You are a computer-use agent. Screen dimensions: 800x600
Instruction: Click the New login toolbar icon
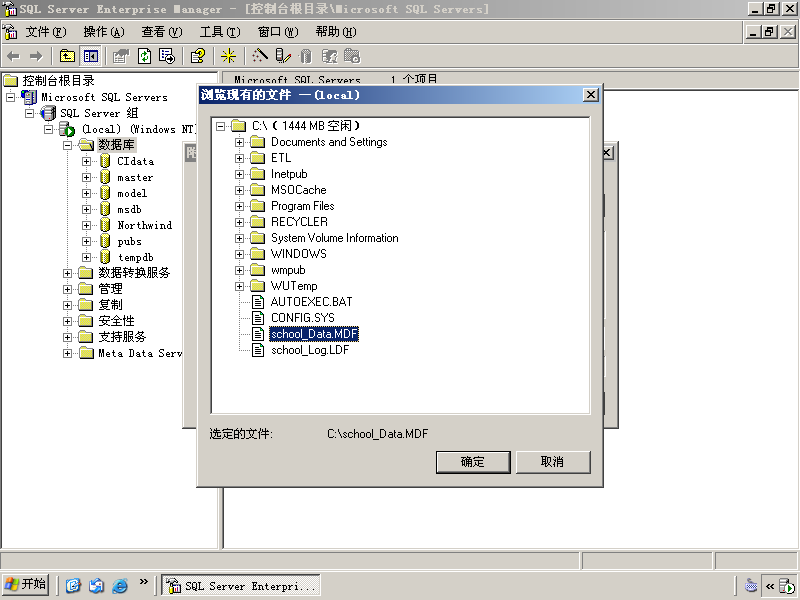click(x=329, y=56)
